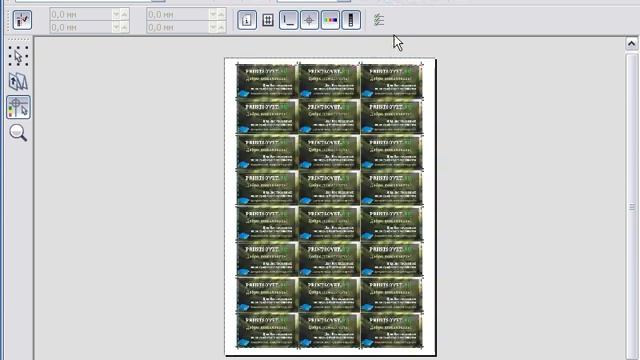This screenshot has height=360, width=640.
Task: Activate the Marks Placement tool
Action: [x=18, y=107]
